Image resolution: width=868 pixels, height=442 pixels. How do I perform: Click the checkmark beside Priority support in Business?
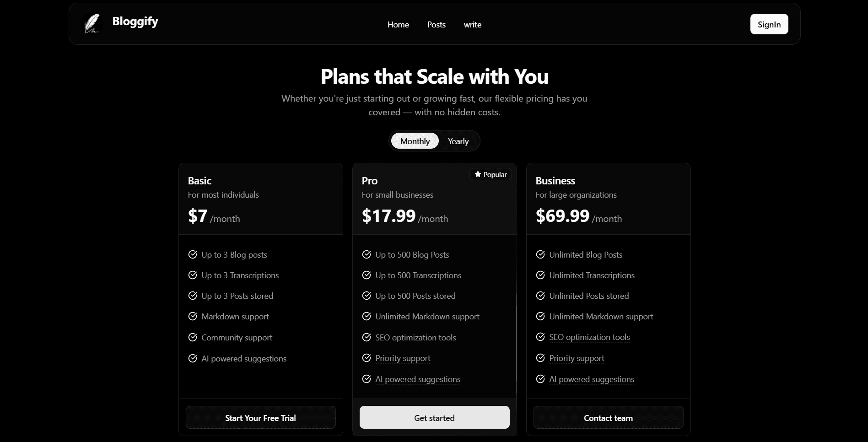(540, 358)
